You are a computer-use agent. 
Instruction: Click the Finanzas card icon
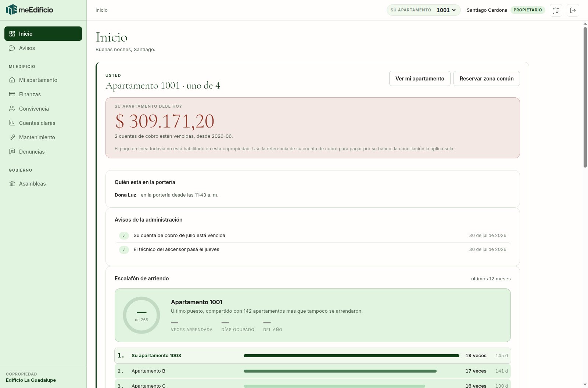[x=12, y=94]
